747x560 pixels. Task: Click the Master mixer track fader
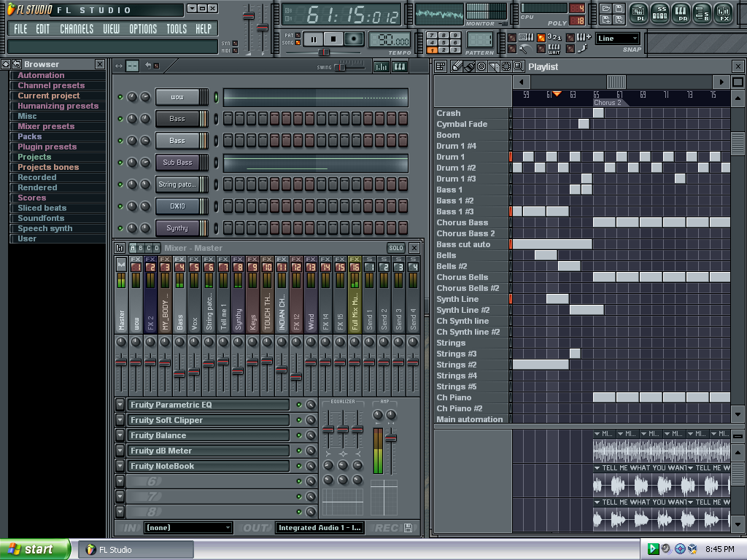point(122,362)
